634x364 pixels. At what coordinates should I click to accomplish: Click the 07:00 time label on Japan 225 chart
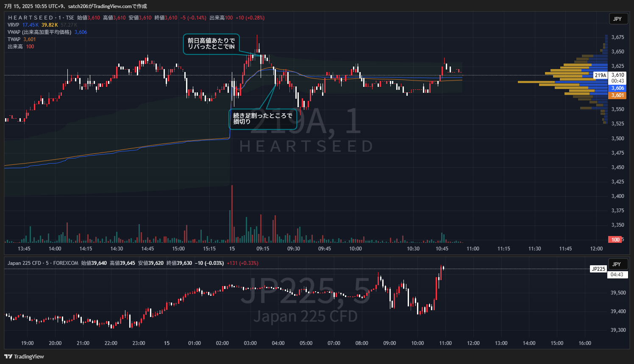click(334, 343)
